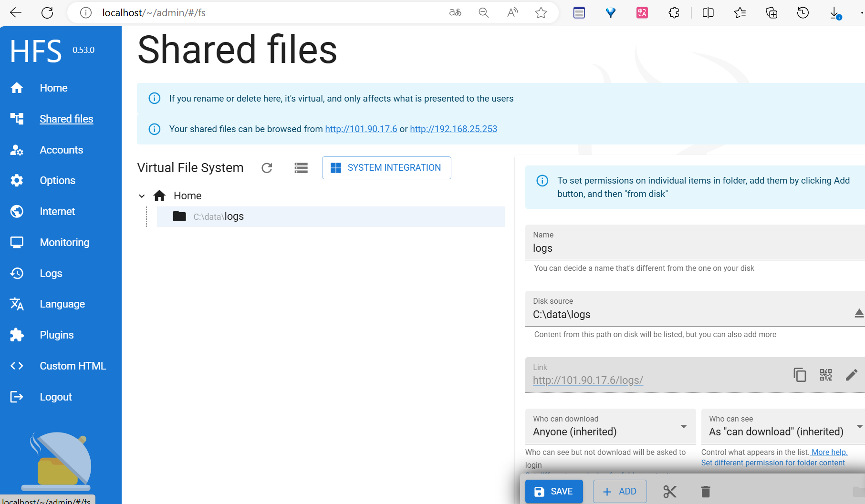Go to Plugins page in sidebar
The width and height of the screenshot is (865, 504).
[x=56, y=335]
